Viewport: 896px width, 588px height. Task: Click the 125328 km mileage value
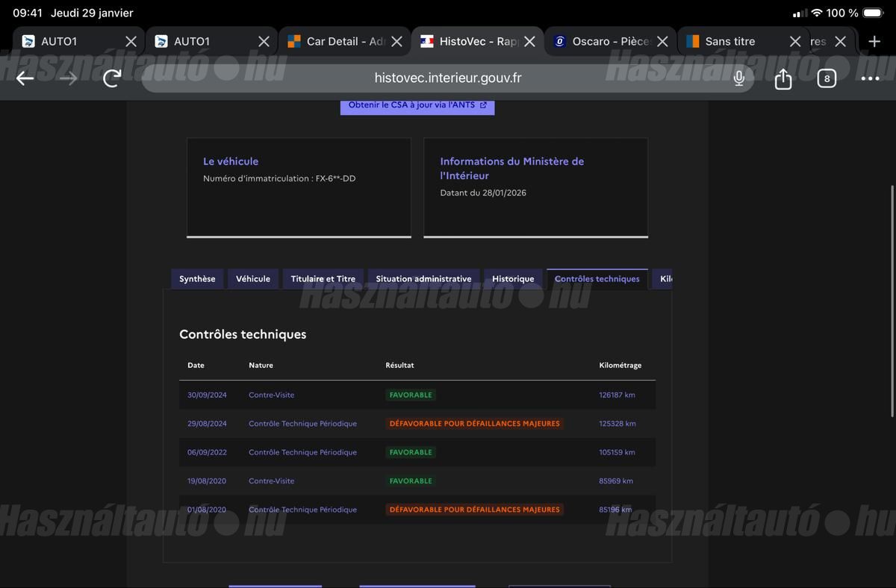(x=617, y=424)
